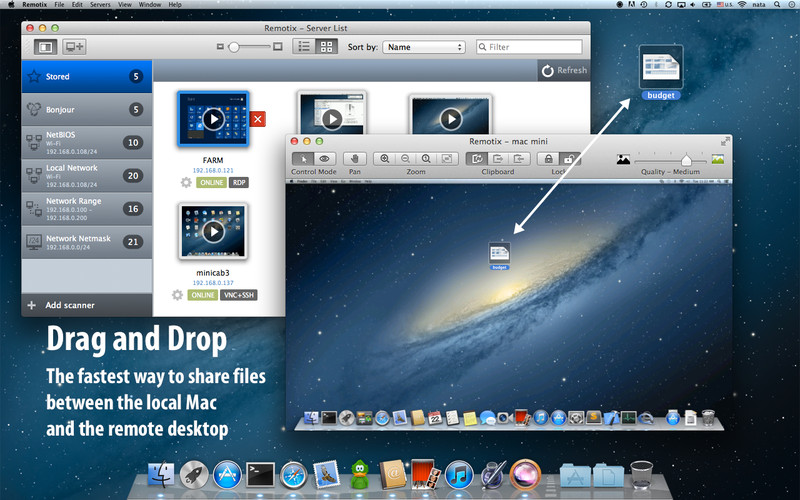Screen dimensions: 800x500
Task: Play the second server thumbnail in top row
Action: click(332, 119)
